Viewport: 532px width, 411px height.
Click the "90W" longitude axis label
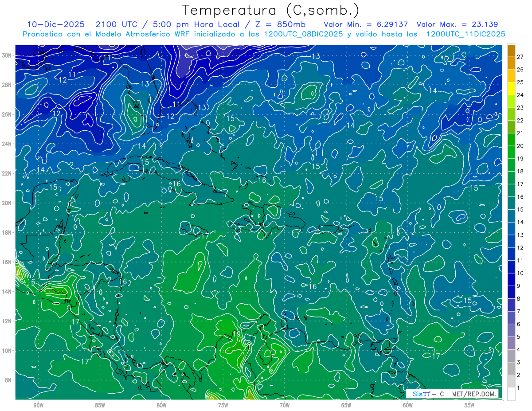[38, 405]
